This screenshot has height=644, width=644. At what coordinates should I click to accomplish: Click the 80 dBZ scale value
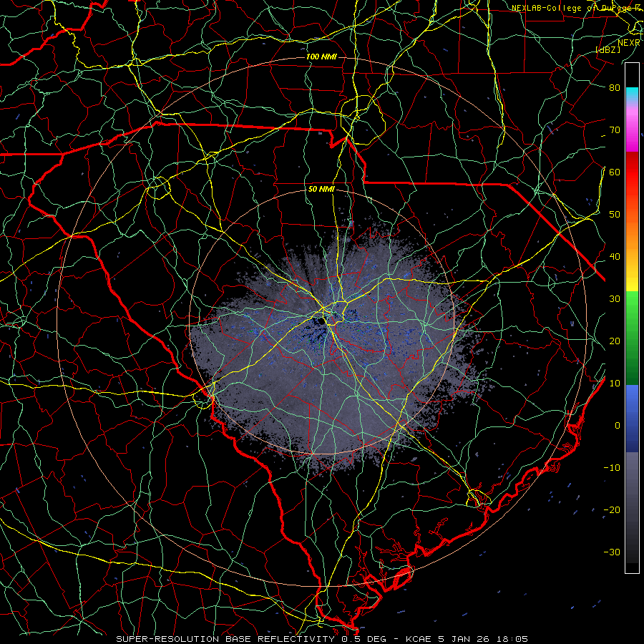[615, 87]
